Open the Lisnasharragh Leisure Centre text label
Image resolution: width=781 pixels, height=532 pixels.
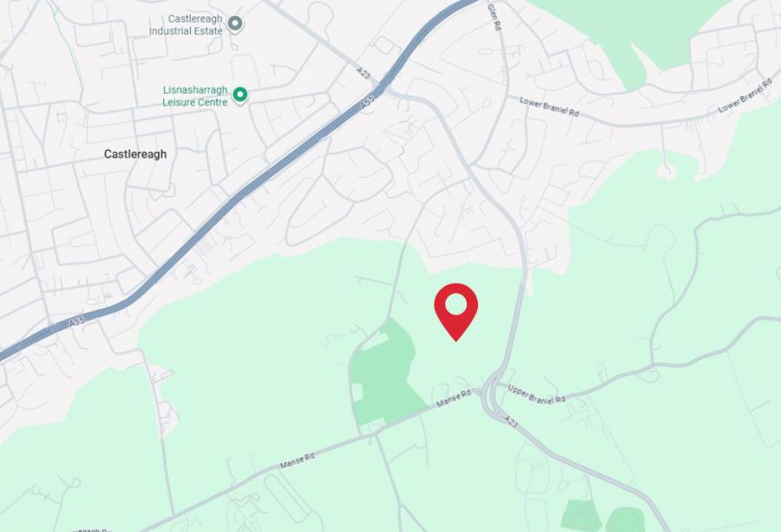tap(194, 96)
